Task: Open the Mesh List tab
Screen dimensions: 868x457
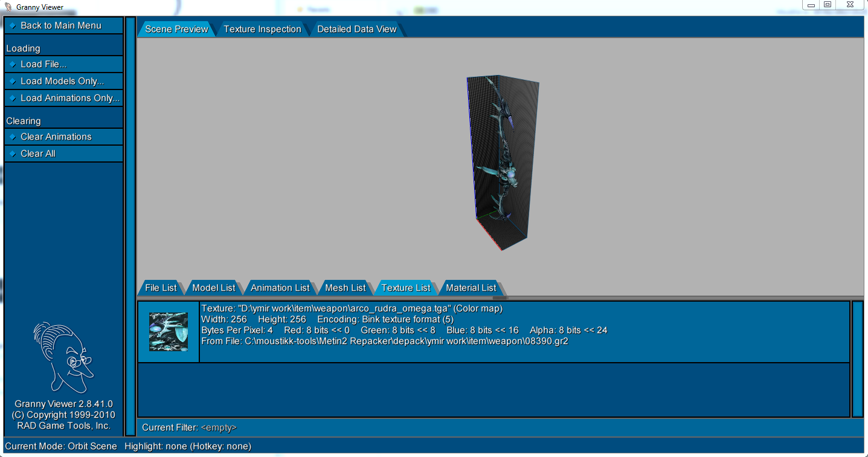Action: tap(346, 288)
